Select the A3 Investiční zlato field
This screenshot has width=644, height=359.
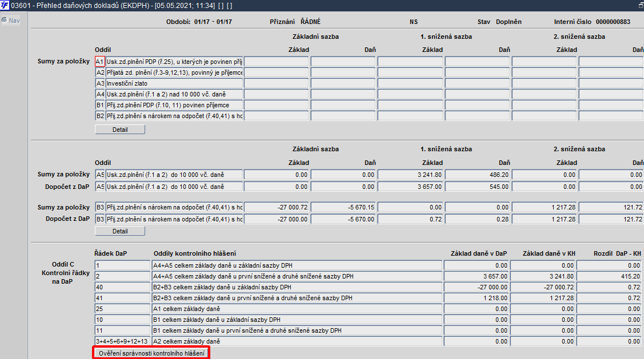pos(174,83)
